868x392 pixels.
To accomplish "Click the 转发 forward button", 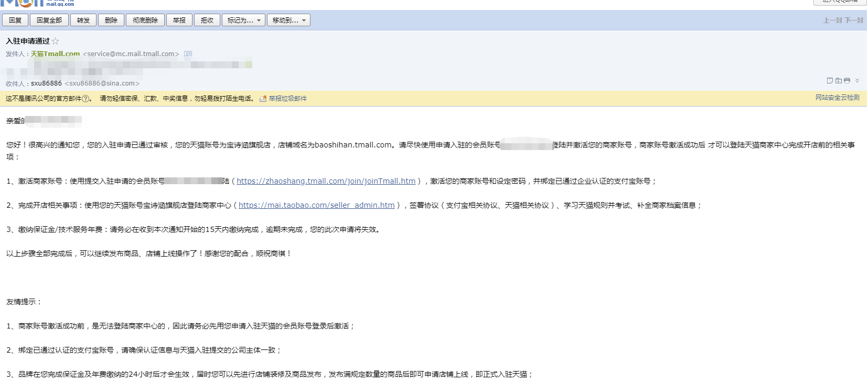I will pyautogui.click(x=83, y=20).
